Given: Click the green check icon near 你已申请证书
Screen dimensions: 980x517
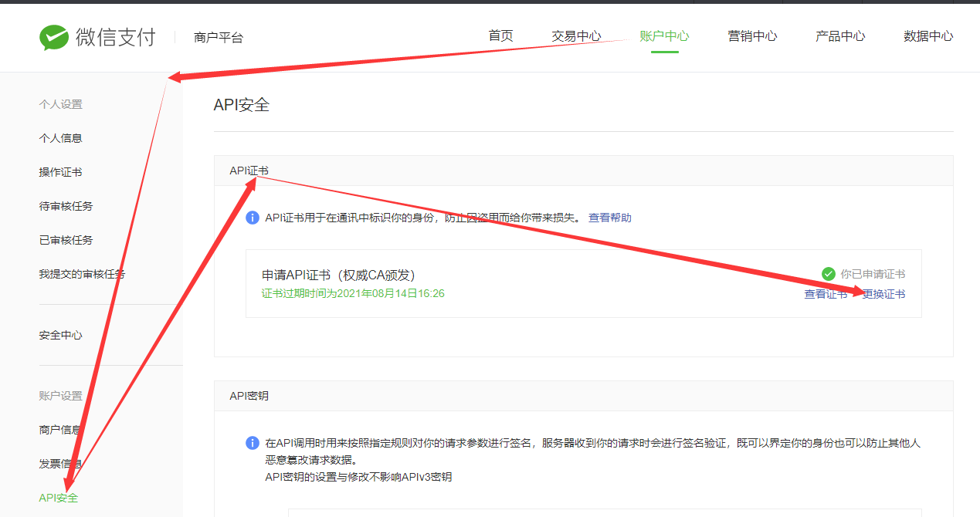Looking at the screenshot, I should pyautogui.click(x=828, y=274).
